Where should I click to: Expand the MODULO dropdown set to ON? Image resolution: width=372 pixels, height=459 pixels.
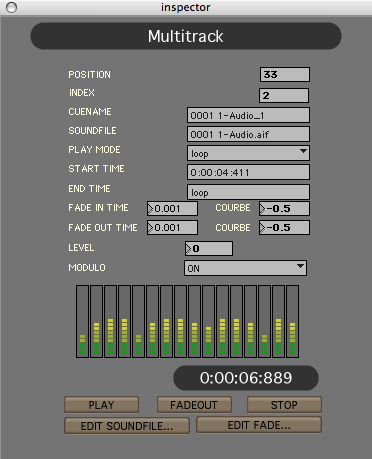pos(245,268)
